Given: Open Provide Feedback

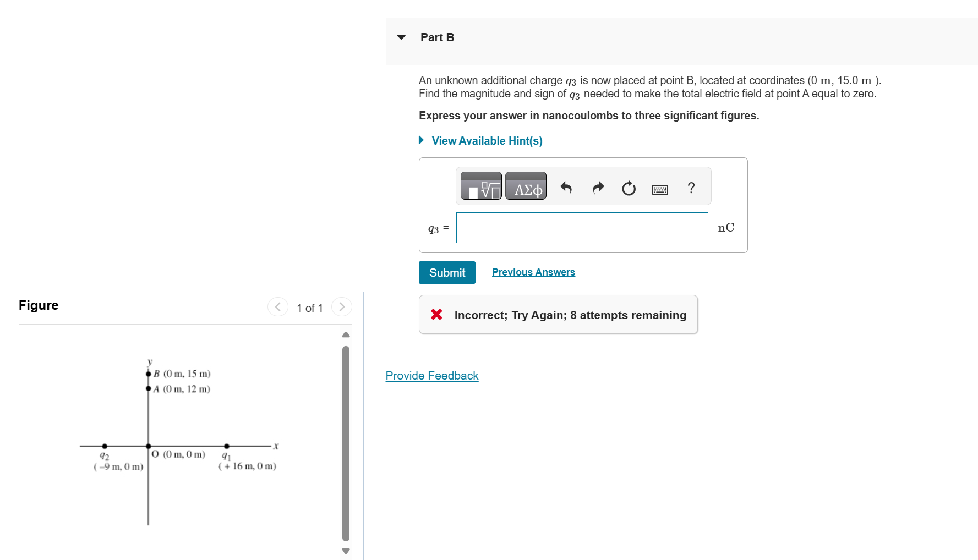Looking at the screenshot, I should click(x=431, y=376).
